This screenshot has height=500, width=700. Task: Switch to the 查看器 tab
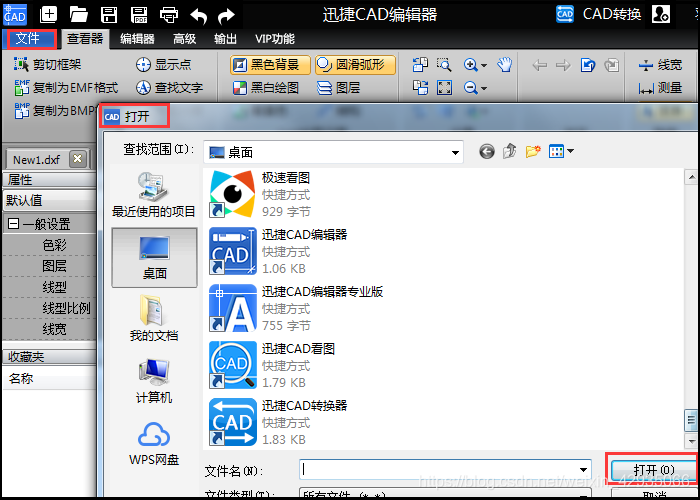pos(85,39)
